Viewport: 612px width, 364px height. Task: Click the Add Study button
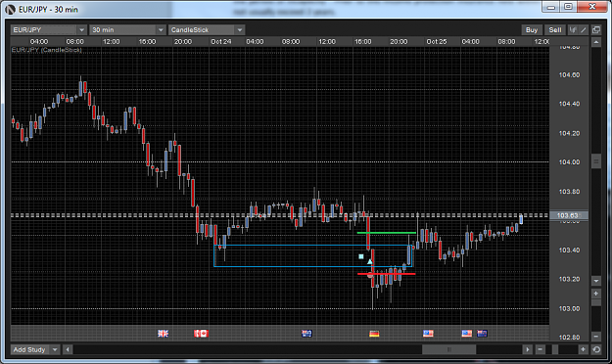30,349
